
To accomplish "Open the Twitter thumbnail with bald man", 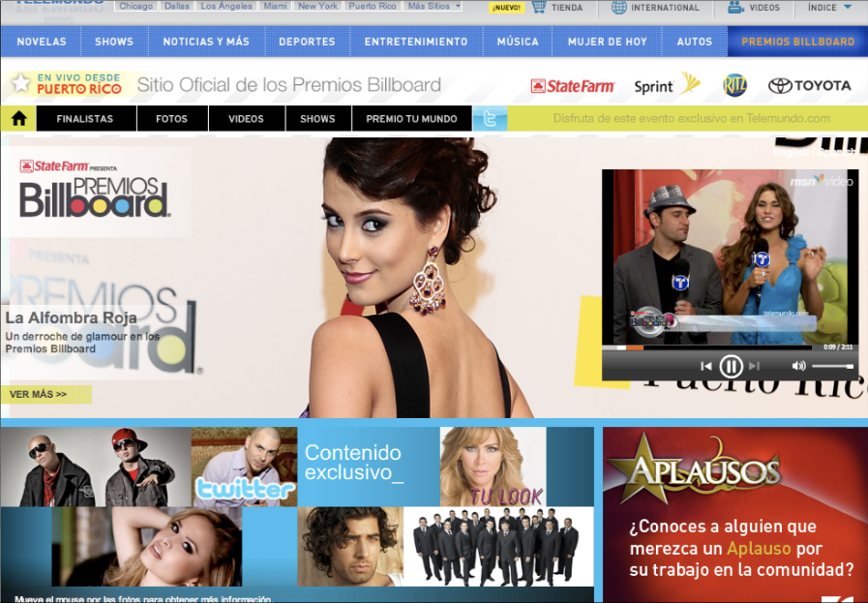I will point(244,467).
